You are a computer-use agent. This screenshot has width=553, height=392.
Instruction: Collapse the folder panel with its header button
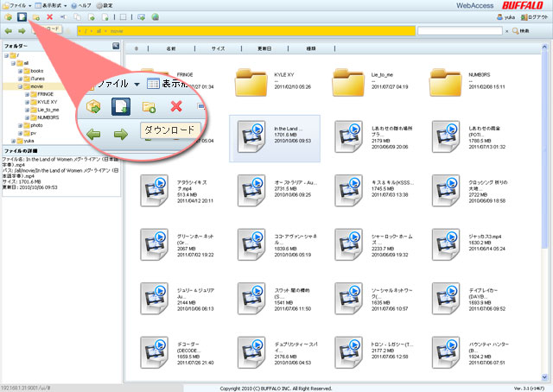[x=116, y=46]
